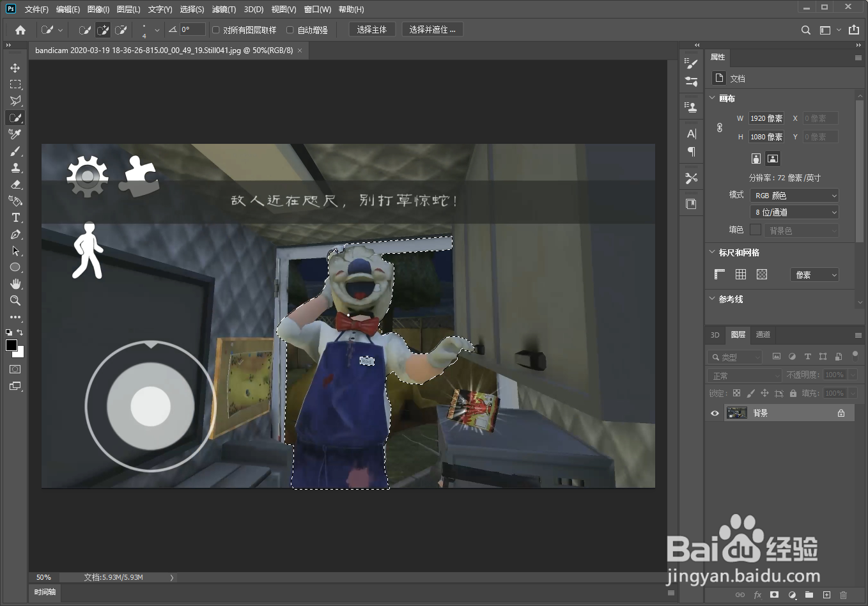868x606 pixels.
Task: Switch to the 3D tab
Action: [715, 334]
